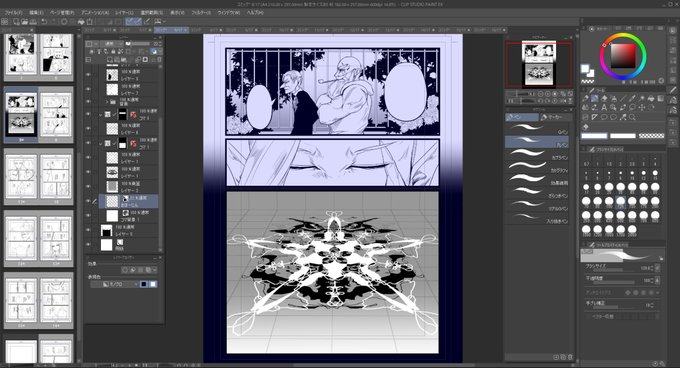Select the Ruler tool in tool palette

tap(595, 117)
